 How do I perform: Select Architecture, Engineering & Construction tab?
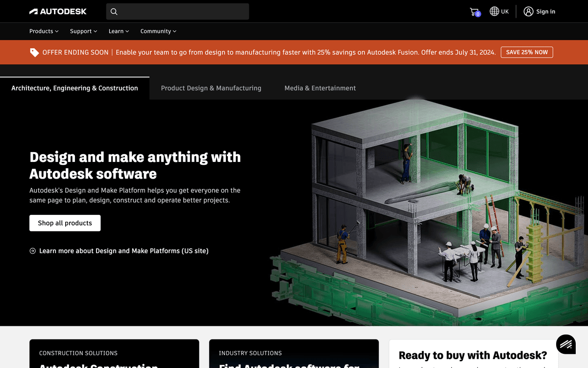[74, 88]
